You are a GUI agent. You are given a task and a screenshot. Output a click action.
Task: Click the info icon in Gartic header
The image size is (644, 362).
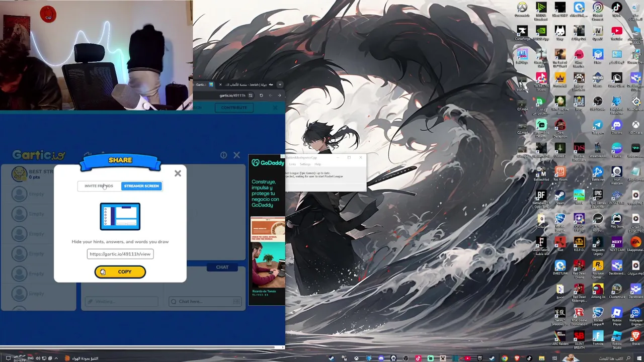(x=223, y=155)
